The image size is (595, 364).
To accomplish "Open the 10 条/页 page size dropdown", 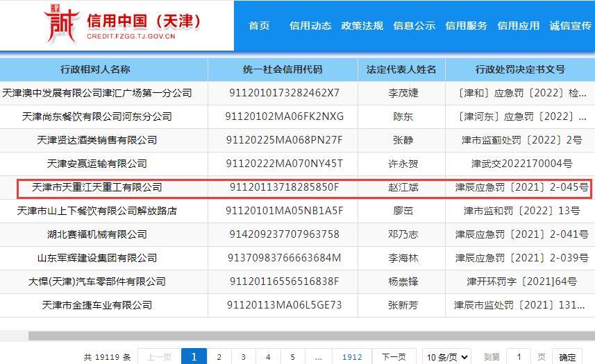I will (446, 357).
